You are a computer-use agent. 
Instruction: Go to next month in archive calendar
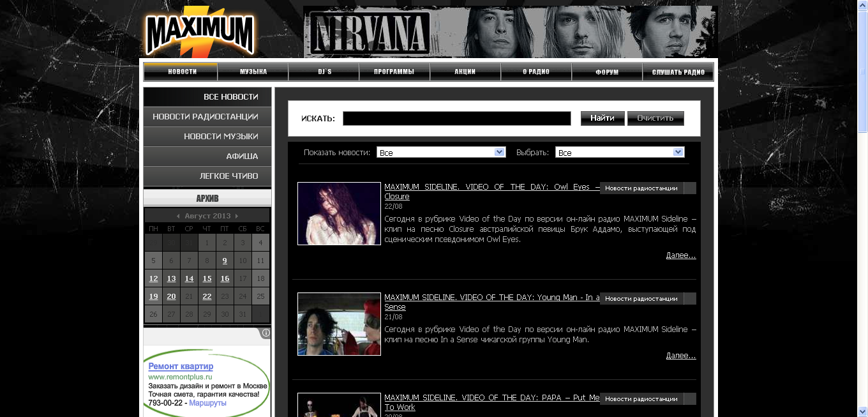click(237, 216)
